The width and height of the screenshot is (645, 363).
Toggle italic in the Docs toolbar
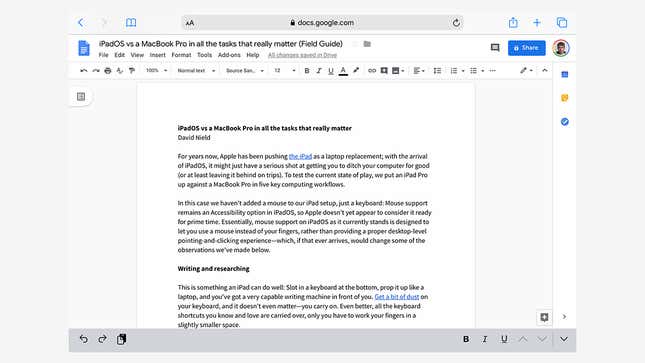click(x=319, y=71)
